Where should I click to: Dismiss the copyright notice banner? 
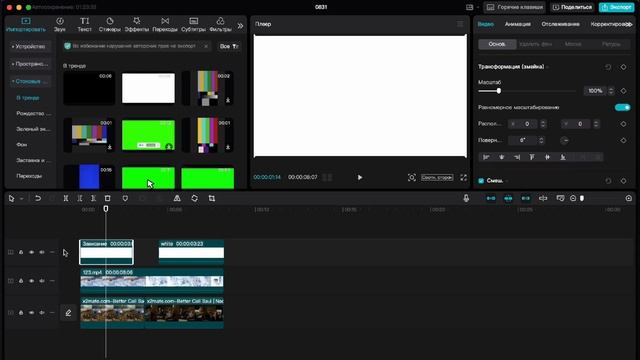click(206, 47)
